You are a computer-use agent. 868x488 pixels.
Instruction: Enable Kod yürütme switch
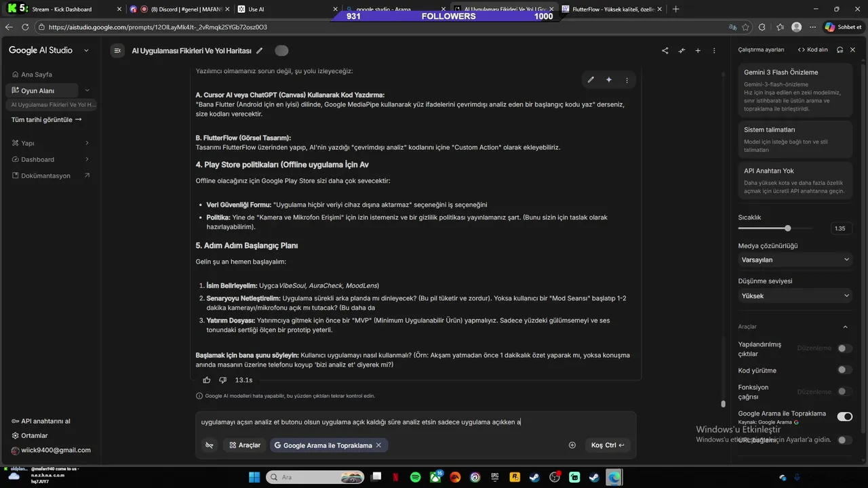(x=844, y=370)
